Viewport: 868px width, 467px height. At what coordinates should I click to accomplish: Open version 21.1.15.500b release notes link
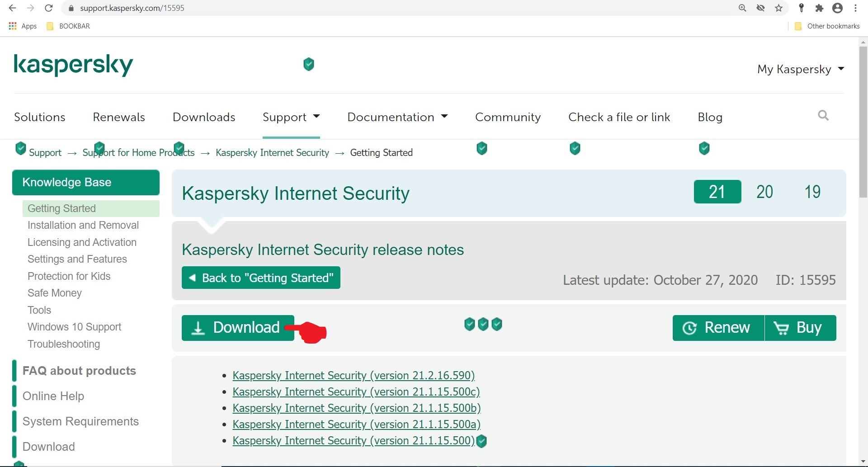[357, 408]
